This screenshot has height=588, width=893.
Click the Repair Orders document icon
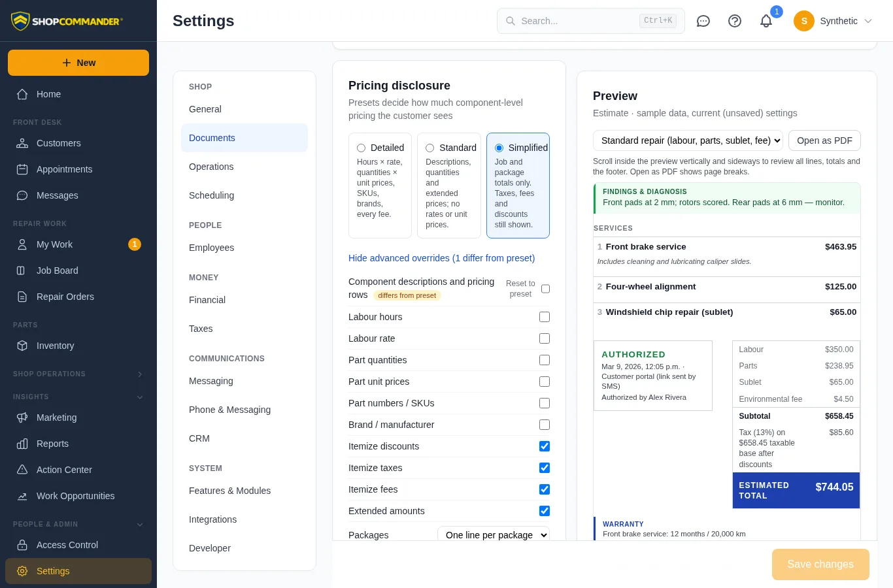[22, 297]
